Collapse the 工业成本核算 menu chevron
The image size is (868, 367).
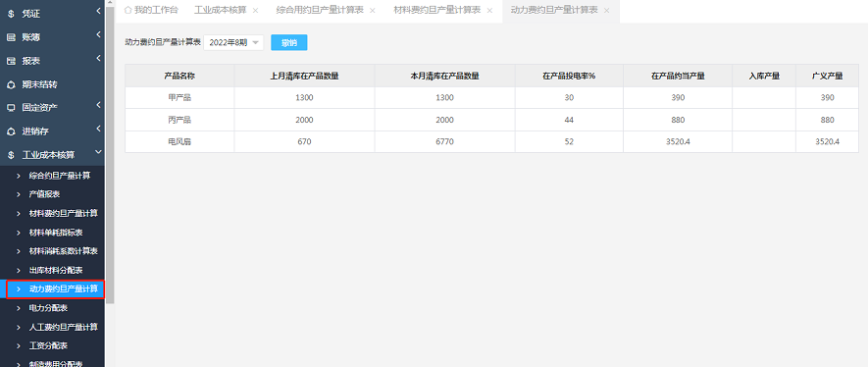[x=98, y=152]
